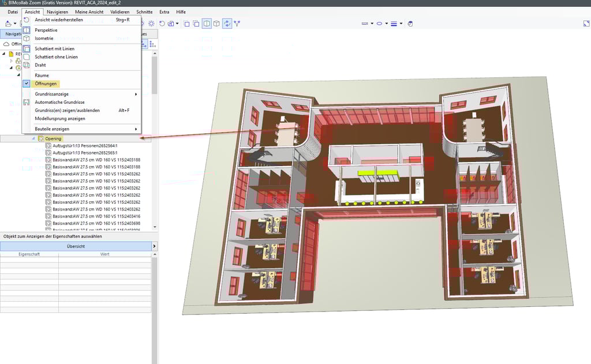Image resolution: width=591 pixels, height=364 pixels.
Task: Open the Schnitte menu
Action: [x=144, y=12]
